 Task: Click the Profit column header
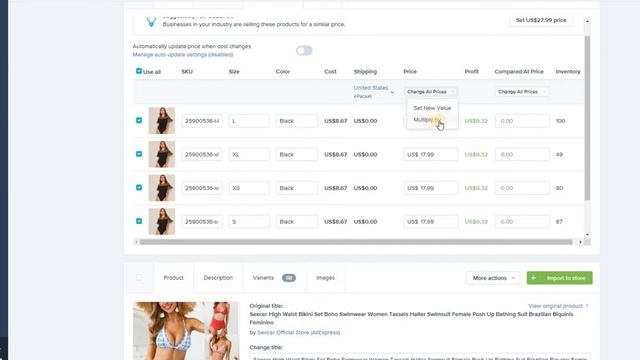click(471, 71)
